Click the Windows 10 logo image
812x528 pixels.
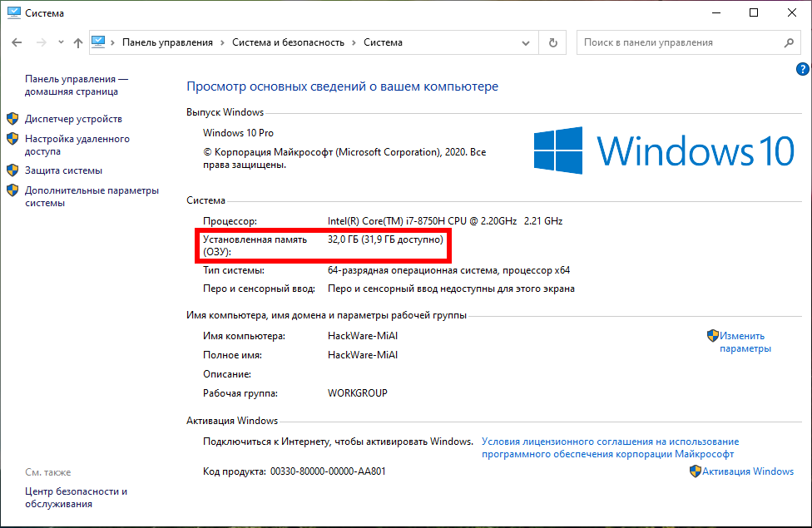664,151
